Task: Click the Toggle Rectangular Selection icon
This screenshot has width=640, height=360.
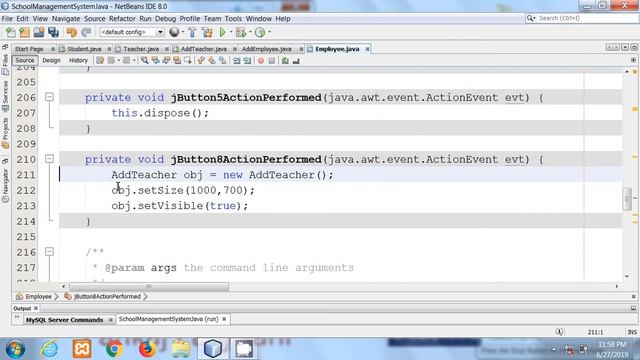Action: click(x=188, y=60)
